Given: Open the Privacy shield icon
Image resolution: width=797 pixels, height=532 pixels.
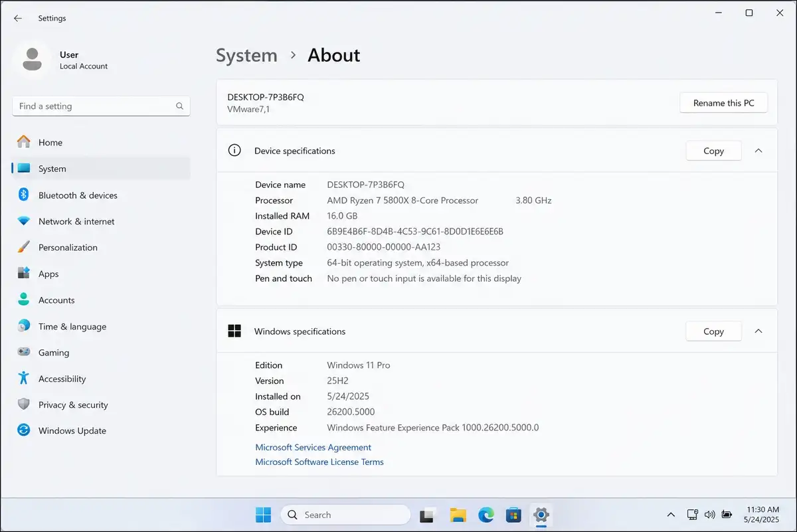Looking at the screenshot, I should tap(24, 404).
